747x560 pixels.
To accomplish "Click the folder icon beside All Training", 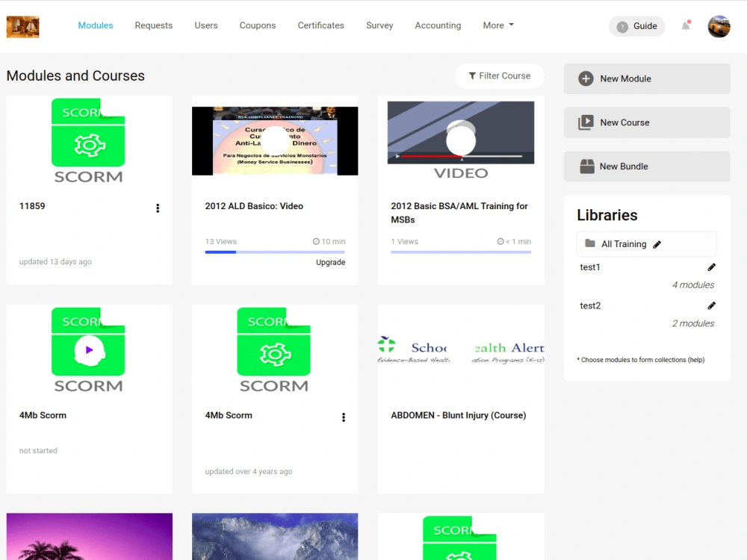I will pos(590,243).
